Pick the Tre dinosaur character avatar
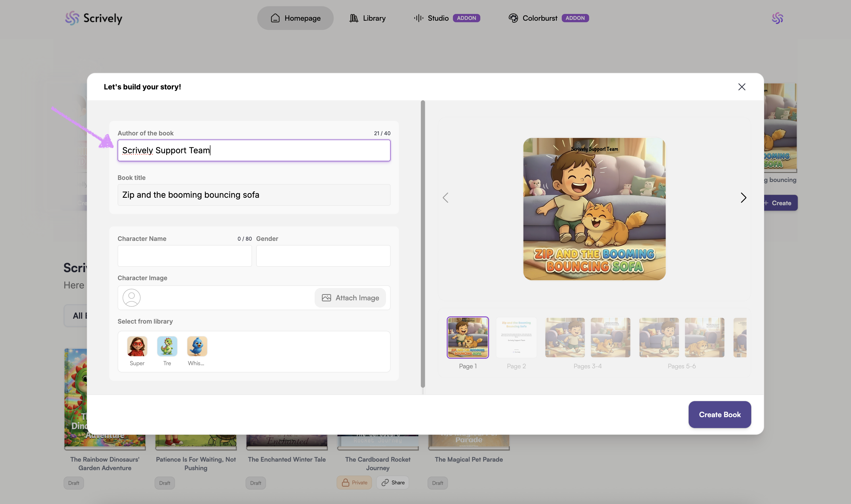The image size is (851, 504). click(x=167, y=346)
